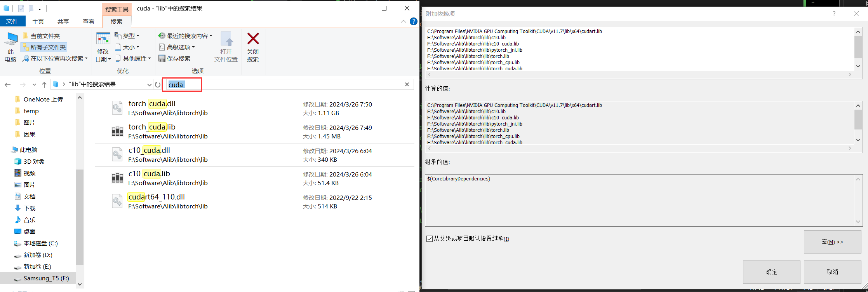Open the Kind (类型) filter dropdown
Image resolution: width=868 pixels, height=292 pixels.
pyautogui.click(x=127, y=36)
